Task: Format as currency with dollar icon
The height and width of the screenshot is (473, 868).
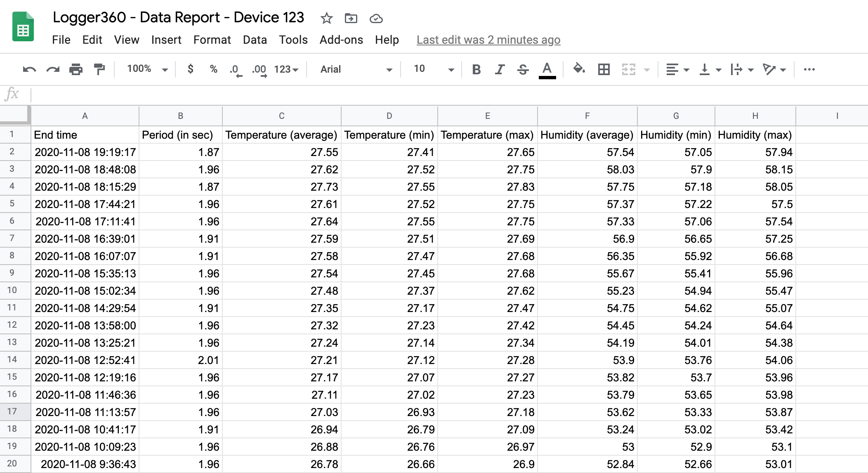Action: (x=190, y=69)
